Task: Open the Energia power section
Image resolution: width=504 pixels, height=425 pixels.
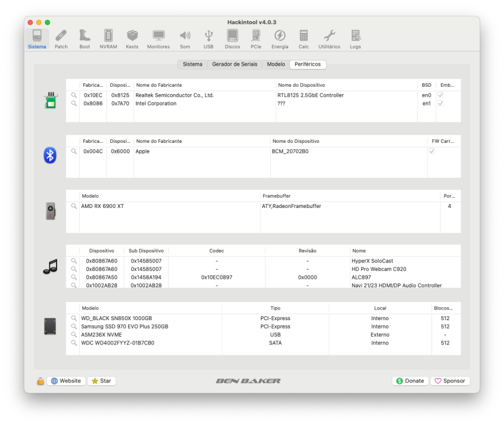Action: click(280, 39)
